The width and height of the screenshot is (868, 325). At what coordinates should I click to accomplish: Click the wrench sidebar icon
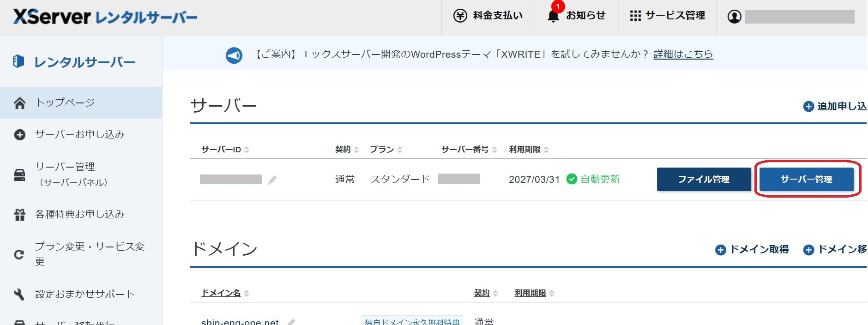[19, 294]
